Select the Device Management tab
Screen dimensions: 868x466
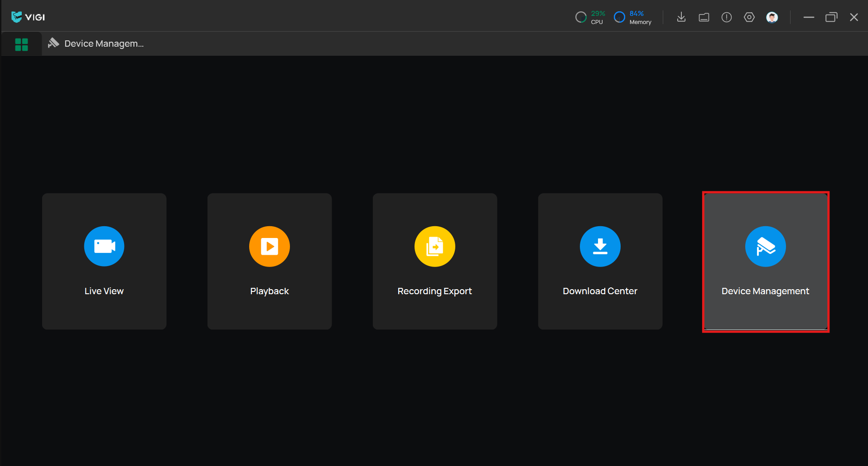pos(96,44)
